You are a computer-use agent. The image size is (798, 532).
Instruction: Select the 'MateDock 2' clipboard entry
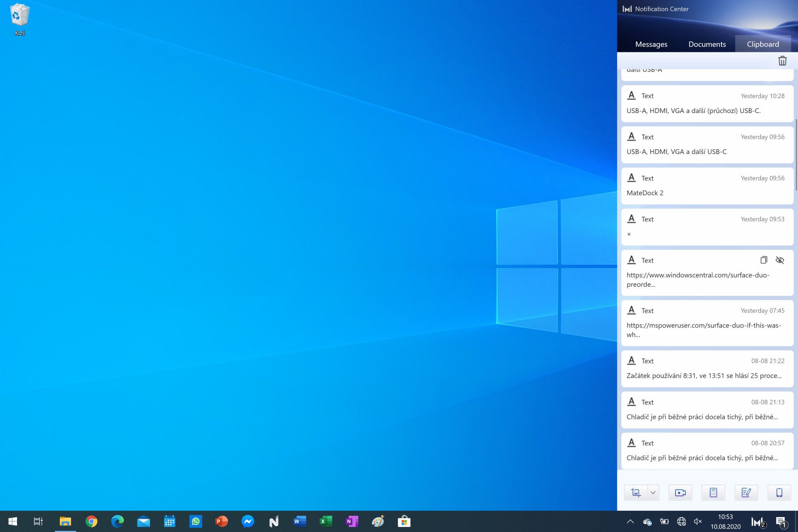707,186
